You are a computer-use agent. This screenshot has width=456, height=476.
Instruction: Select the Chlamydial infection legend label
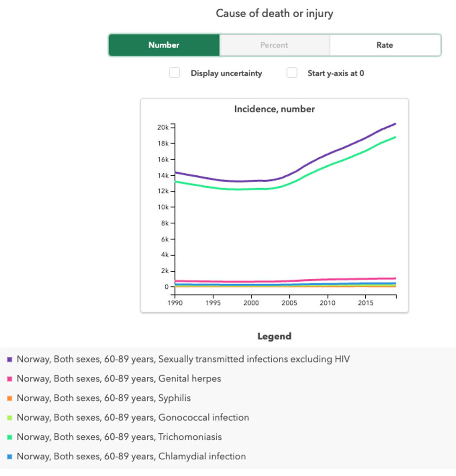coord(131,456)
